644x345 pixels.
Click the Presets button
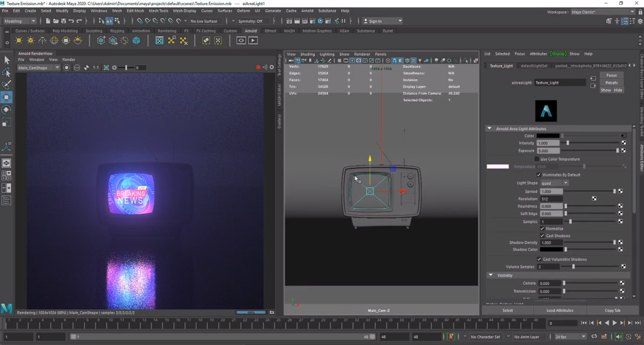click(611, 83)
